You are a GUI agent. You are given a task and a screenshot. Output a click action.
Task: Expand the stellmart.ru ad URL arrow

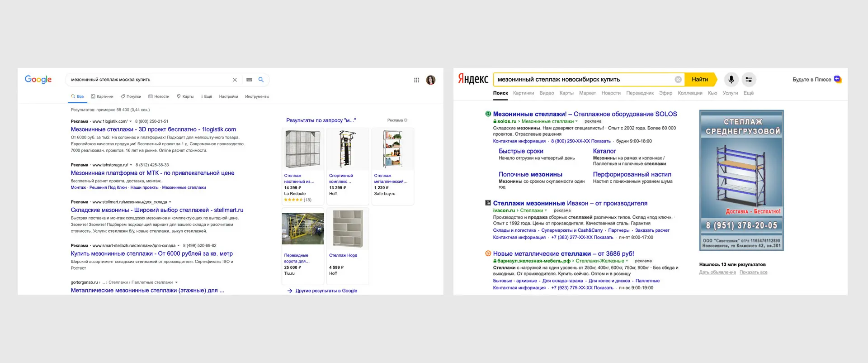pos(170,202)
